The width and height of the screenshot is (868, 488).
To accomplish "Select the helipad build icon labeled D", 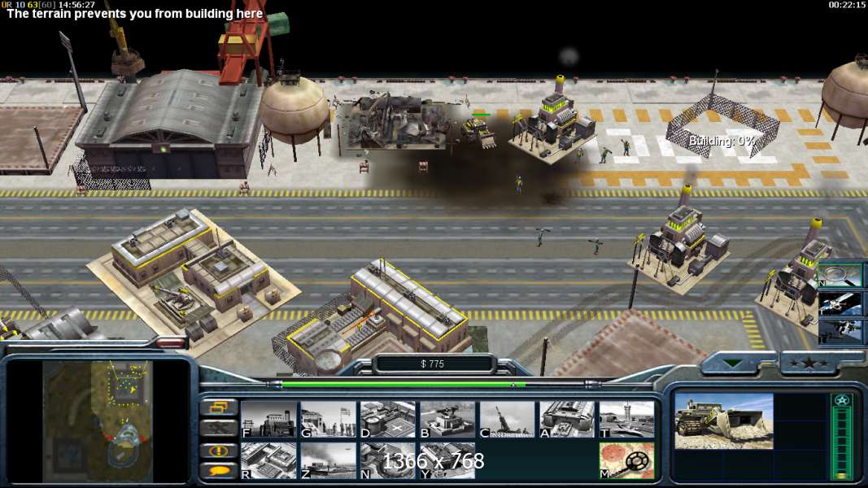I will 387,420.
